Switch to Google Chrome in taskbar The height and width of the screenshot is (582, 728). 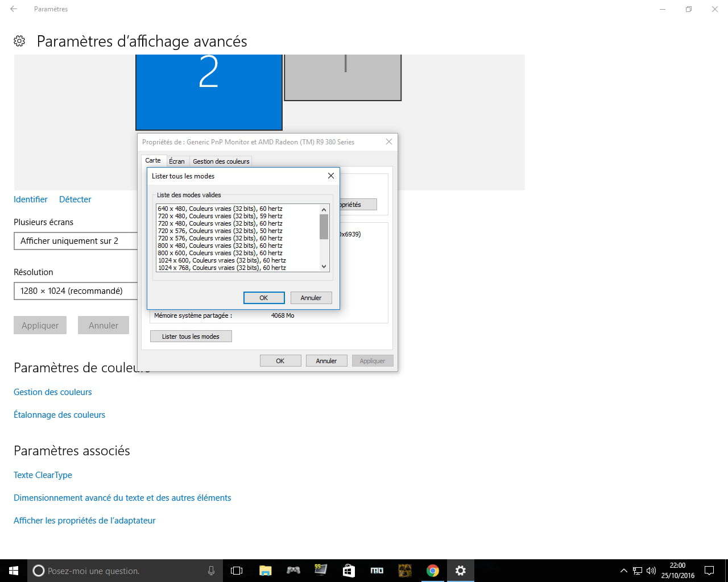click(432, 571)
